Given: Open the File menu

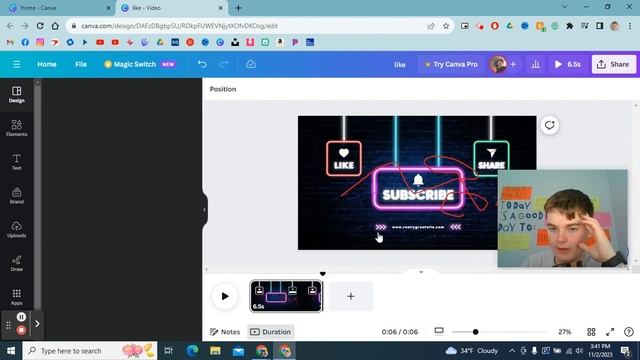Looking at the screenshot, I should pos(81,64).
